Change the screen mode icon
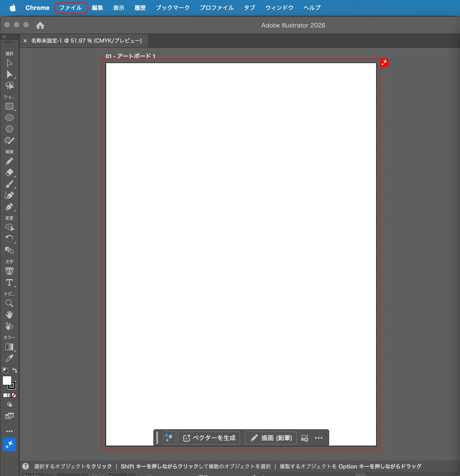 [x=10, y=416]
